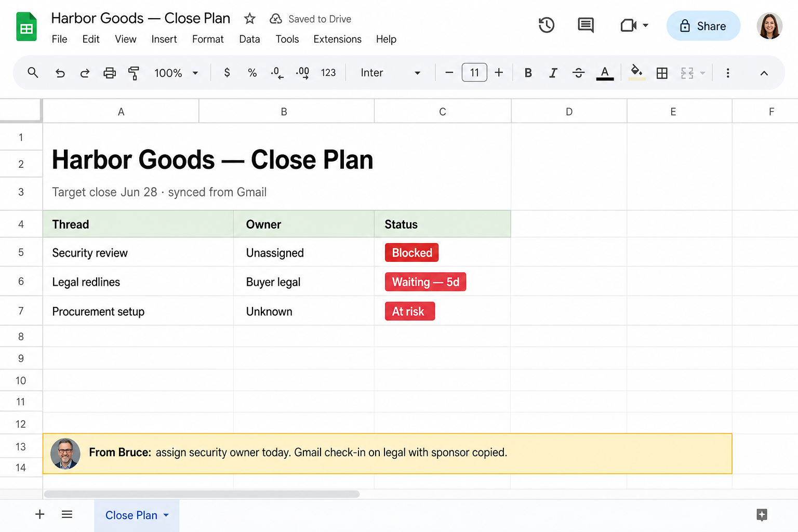Screen dimensions: 798x532
Task: Open the fill color picker
Action: click(636, 73)
